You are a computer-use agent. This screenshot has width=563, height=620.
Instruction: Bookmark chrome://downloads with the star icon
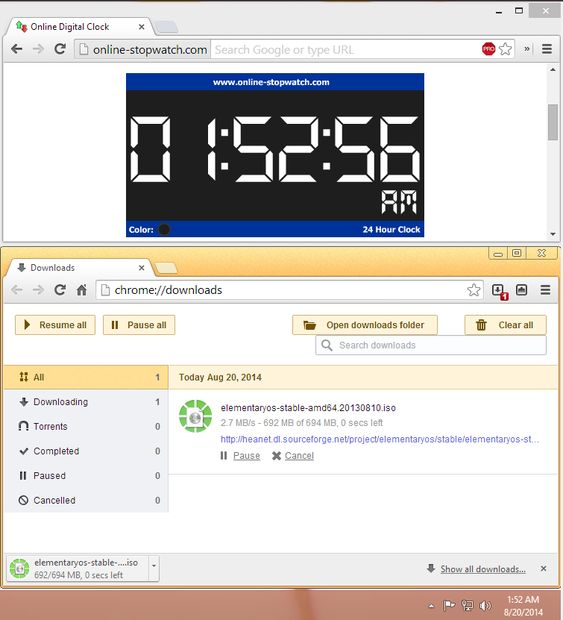[x=474, y=290]
